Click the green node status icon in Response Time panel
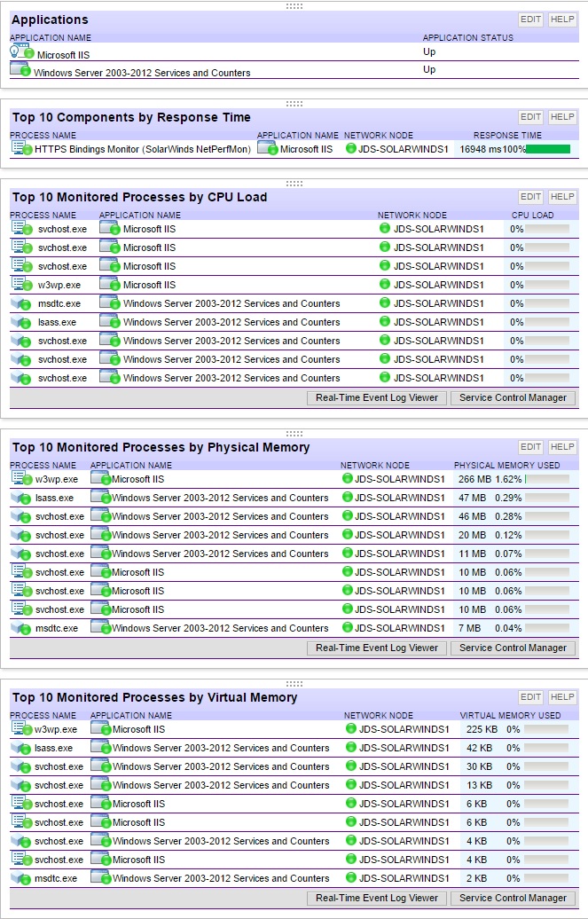Viewport: 588px width, 919px height. pos(350,148)
